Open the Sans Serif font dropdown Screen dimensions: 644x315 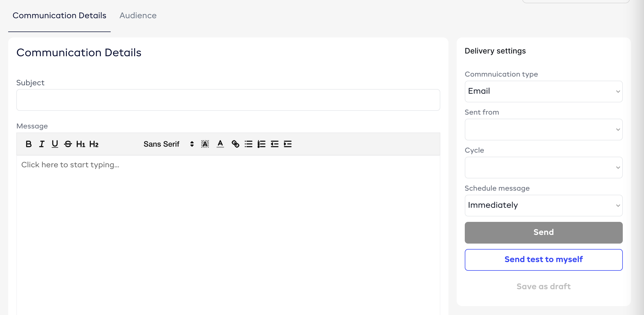[x=168, y=144]
